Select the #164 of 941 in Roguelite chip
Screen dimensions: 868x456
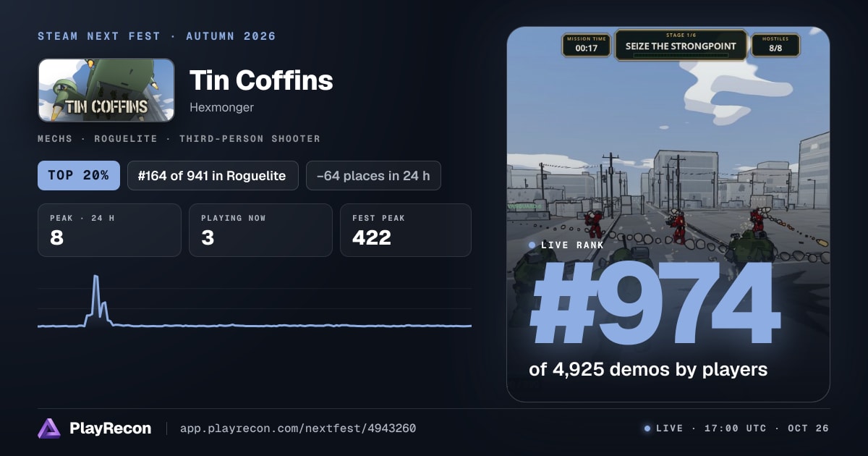click(x=213, y=175)
